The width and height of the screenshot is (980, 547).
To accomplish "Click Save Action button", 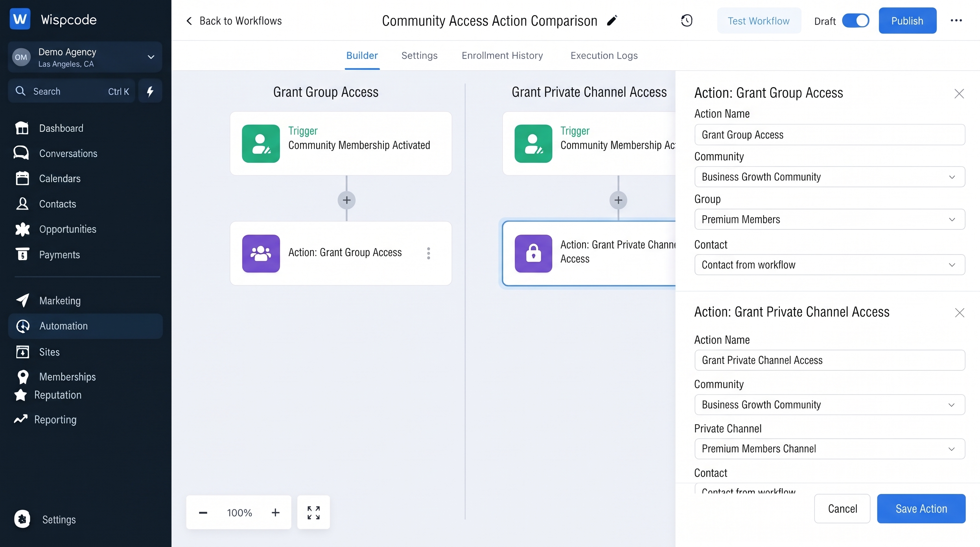I will (x=921, y=509).
